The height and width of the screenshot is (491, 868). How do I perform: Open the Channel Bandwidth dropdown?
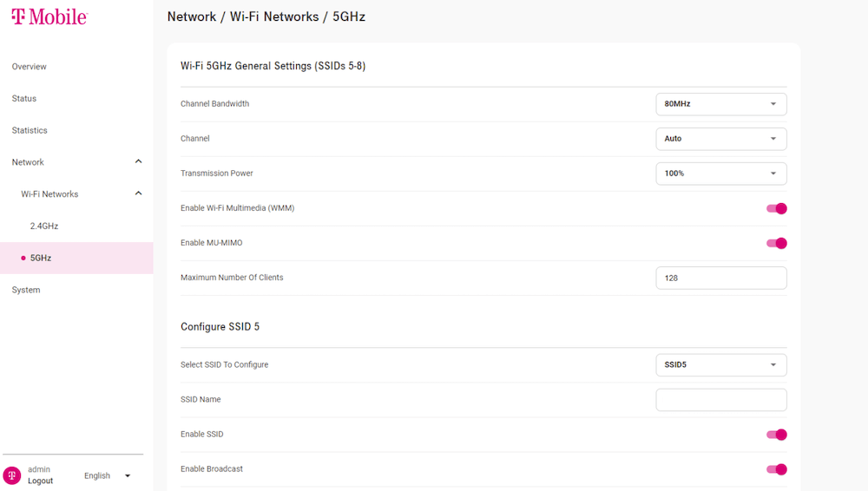point(720,104)
